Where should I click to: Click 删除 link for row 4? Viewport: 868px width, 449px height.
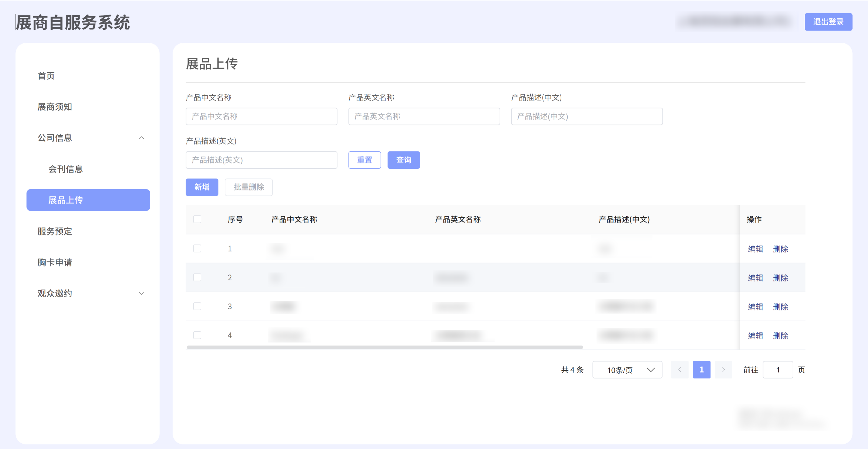pyautogui.click(x=780, y=335)
